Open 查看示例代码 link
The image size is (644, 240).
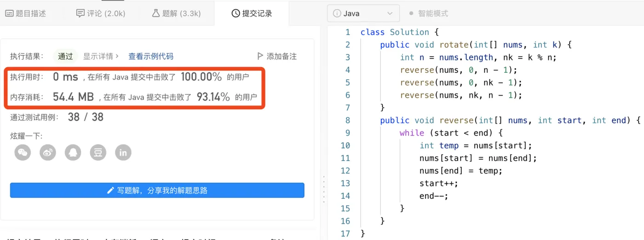150,56
